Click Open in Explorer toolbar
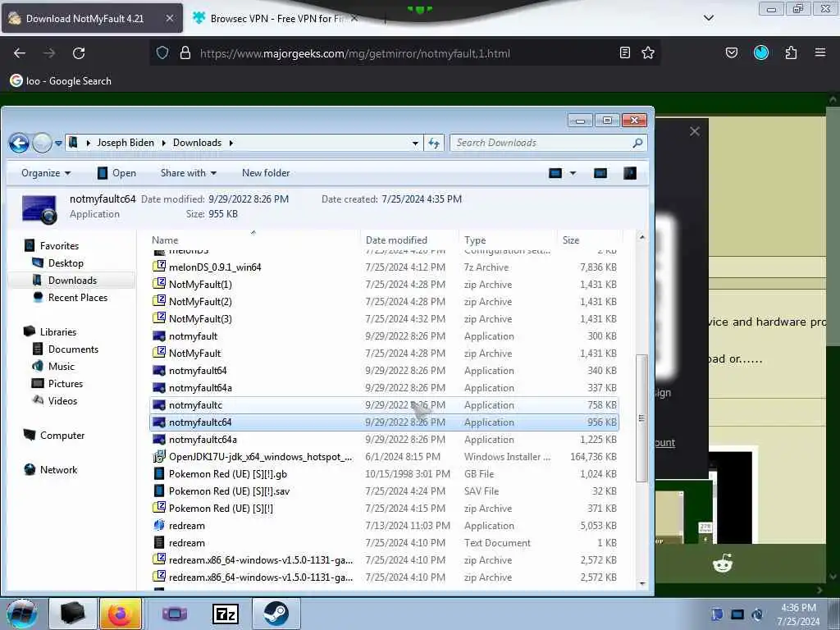840x630 pixels. pos(116,173)
